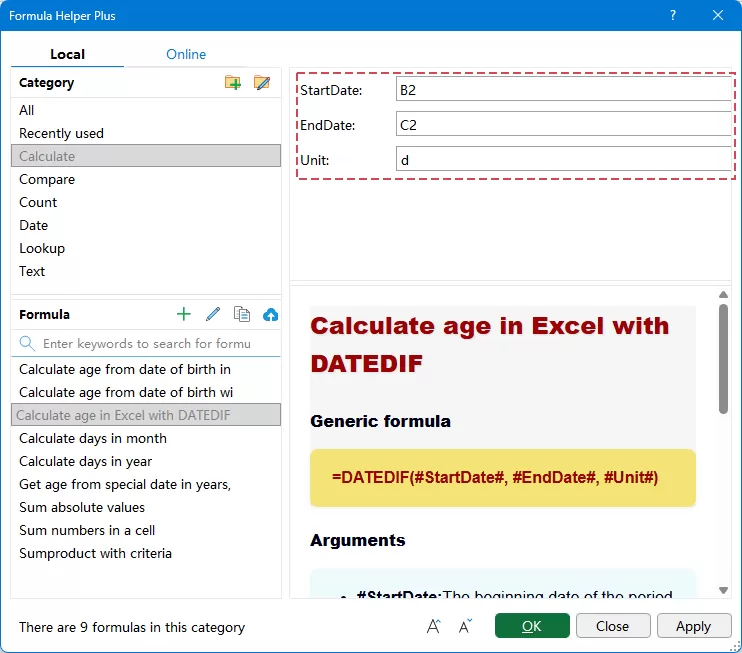Viewport: 742px width, 653px height.
Task: Click description pane scroll up arrow
Action: [723, 295]
